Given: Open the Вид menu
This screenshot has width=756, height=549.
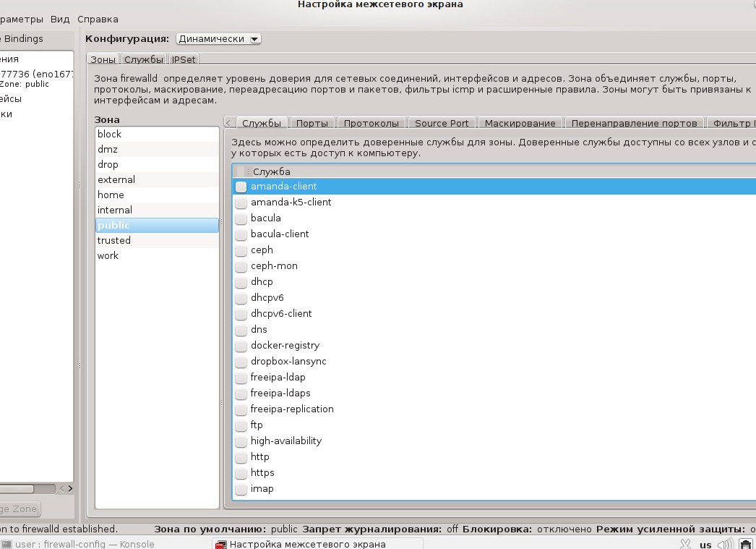Looking at the screenshot, I should click(60, 20).
